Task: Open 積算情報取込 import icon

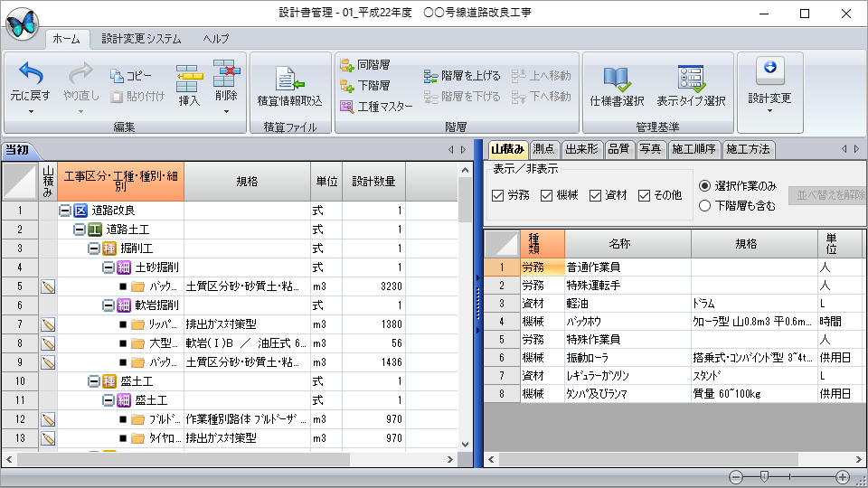Action: point(289,80)
